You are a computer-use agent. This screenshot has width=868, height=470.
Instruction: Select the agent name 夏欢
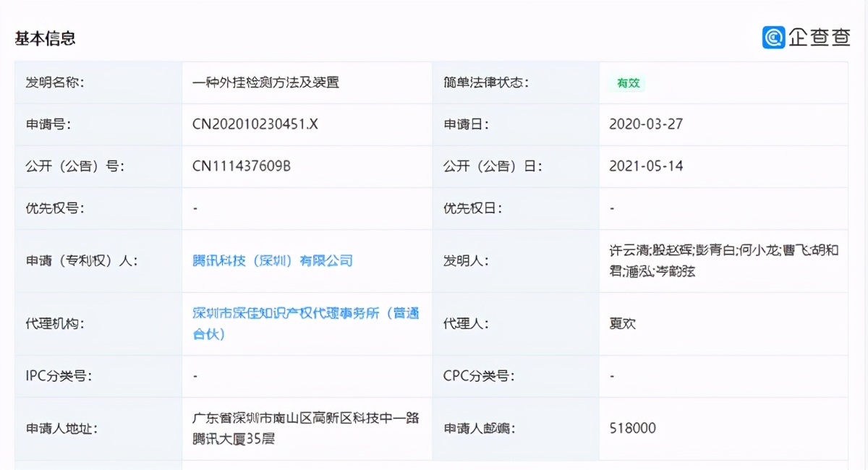pos(621,324)
